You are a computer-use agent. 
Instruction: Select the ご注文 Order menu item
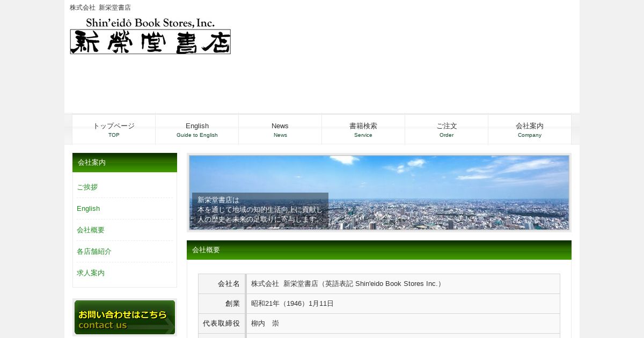click(447, 129)
